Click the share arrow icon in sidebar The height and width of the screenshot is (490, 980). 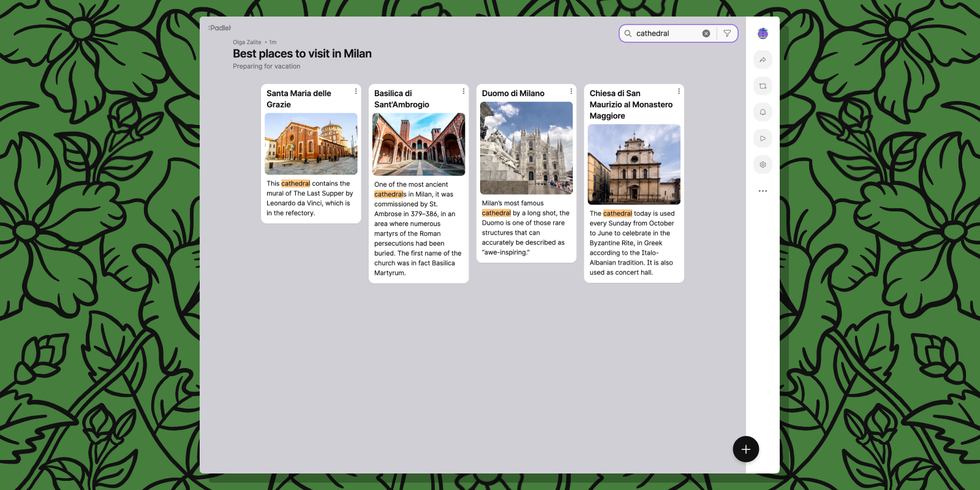[763, 60]
